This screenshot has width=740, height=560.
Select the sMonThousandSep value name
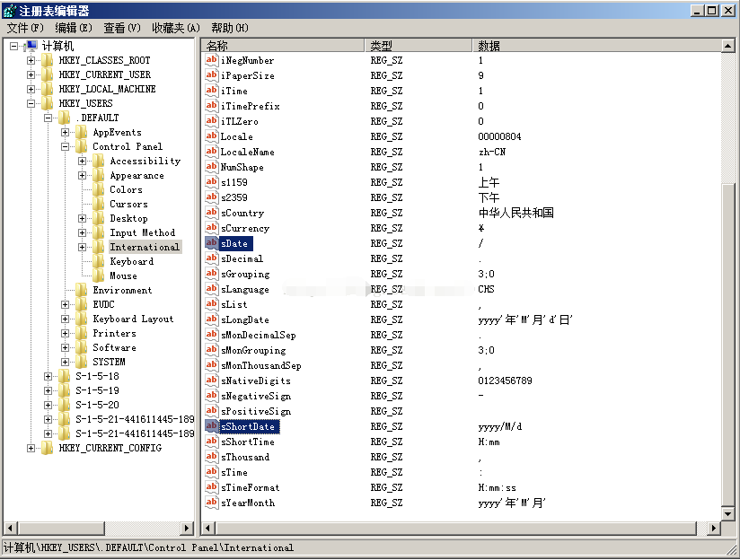pos(260,365)
